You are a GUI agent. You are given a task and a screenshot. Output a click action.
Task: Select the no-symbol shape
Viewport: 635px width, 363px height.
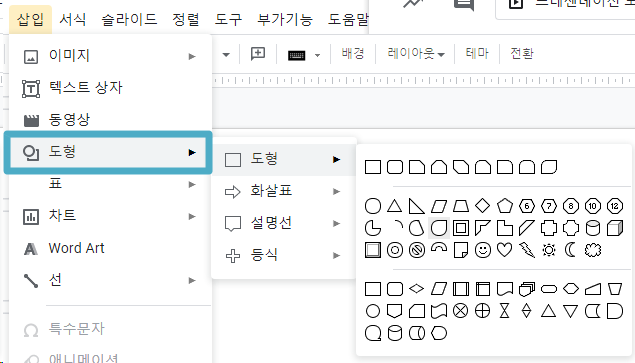click(x=417, y=250)
